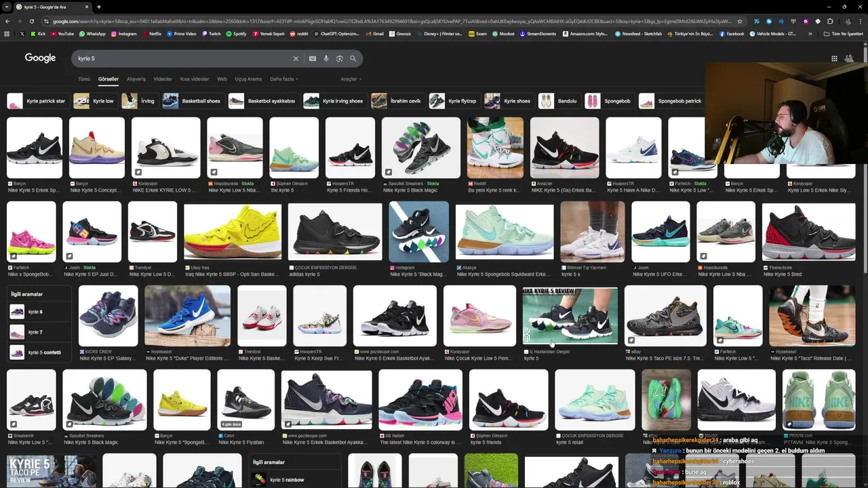Expand Daha fazla dropdown

(283, 79)
